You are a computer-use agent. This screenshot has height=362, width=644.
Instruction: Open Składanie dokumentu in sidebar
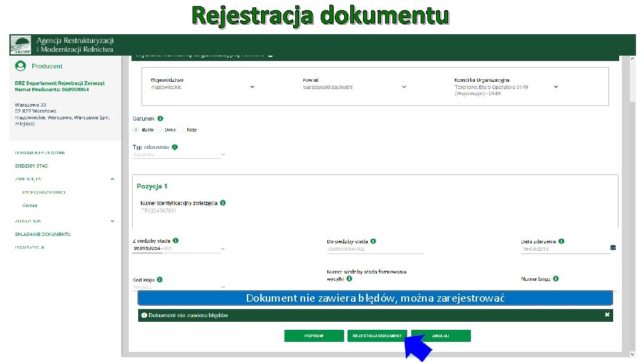pos(43,235)
